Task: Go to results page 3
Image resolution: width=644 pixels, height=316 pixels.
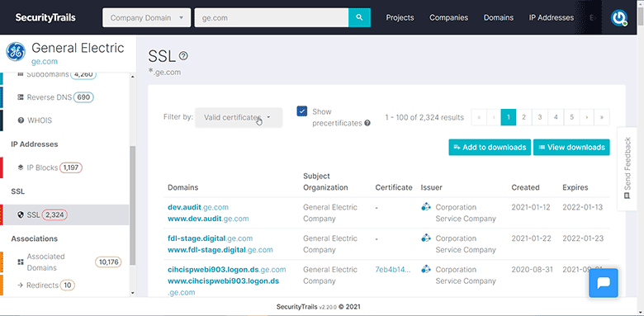Action: click(x=540, y=117)
